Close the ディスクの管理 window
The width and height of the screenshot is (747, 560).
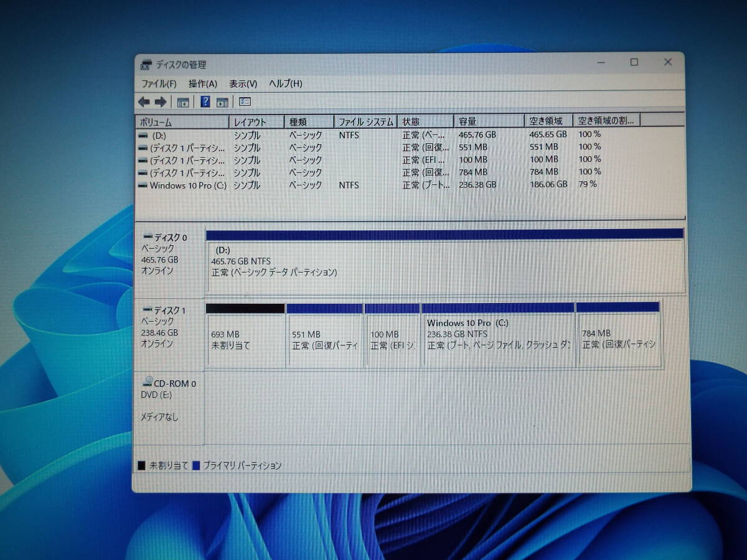click(x=667, y=62)
